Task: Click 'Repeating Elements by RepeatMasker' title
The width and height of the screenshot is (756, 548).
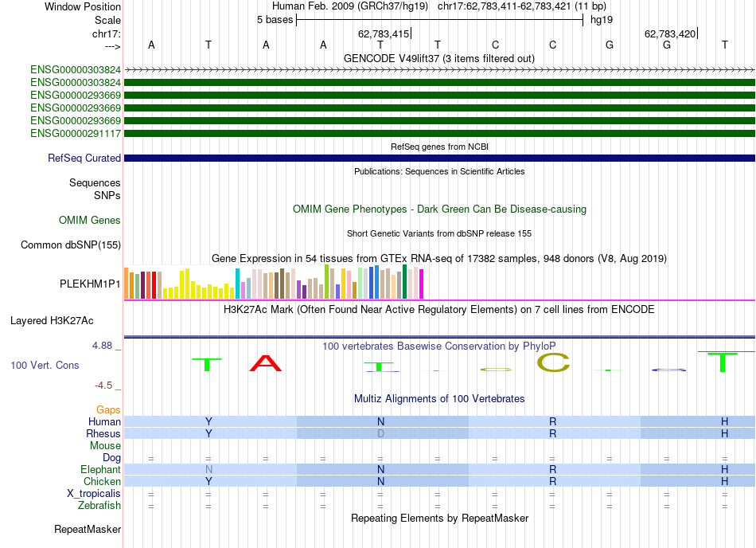Action: pyautogui.click(x=440, y=519)
